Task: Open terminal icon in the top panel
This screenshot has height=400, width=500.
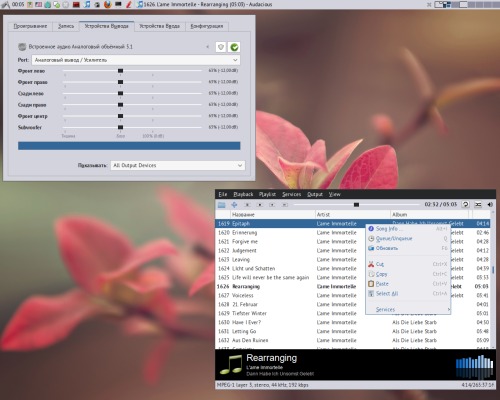Action: click(x=118, y=4)
